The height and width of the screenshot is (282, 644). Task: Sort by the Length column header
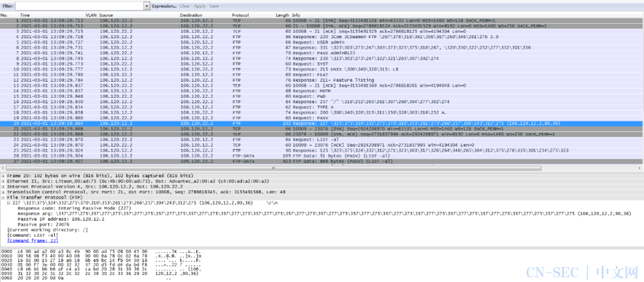point(282,15)
